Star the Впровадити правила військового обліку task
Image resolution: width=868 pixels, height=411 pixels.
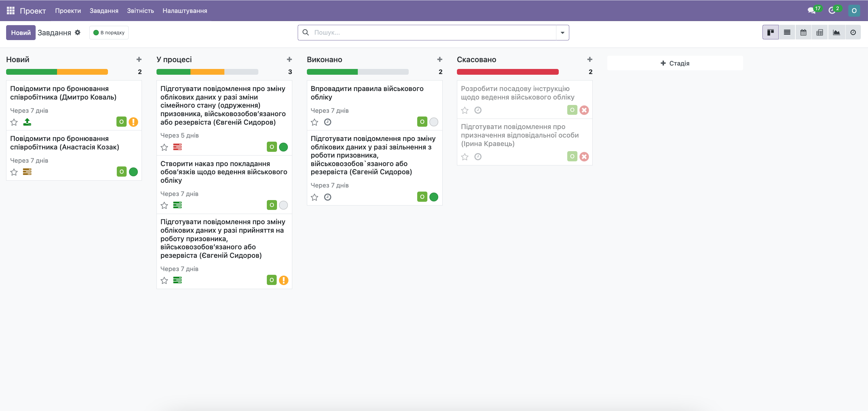coord(315,122)
